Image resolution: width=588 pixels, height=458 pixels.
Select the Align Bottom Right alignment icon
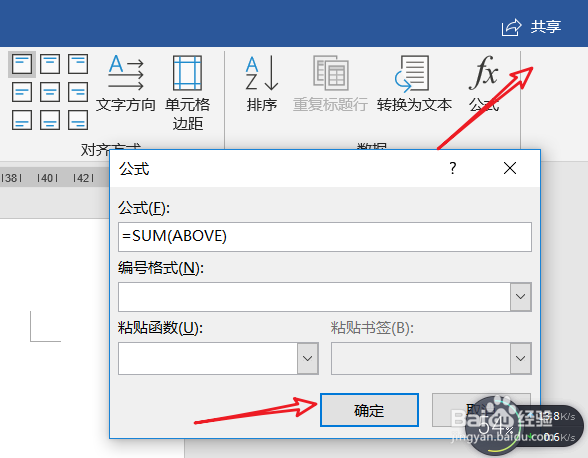[78, 120]
